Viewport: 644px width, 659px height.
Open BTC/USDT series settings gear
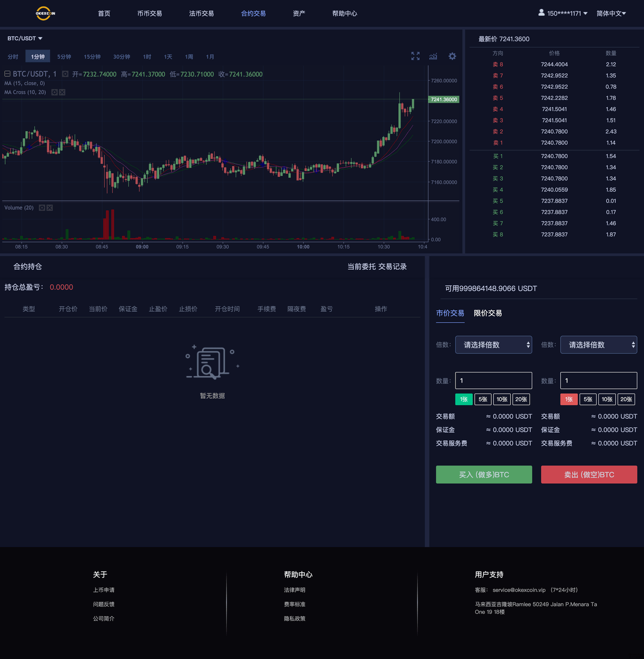click(x=65, y=74)
